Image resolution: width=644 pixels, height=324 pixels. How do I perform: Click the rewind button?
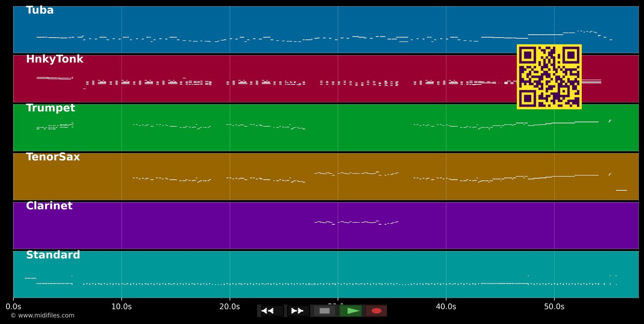pyautogui.click(x=272, y=311)
